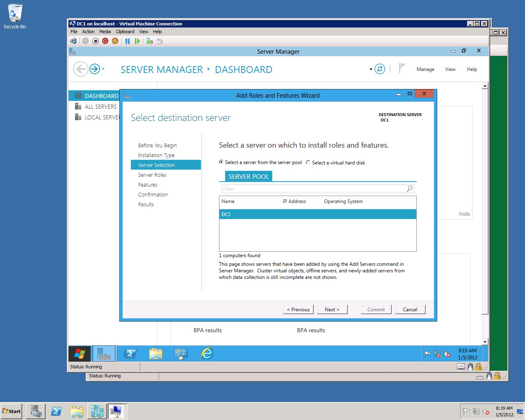Viewport: 525px width, 420px height.
Task: Sort by the IP Address column header
Action: 294,201
